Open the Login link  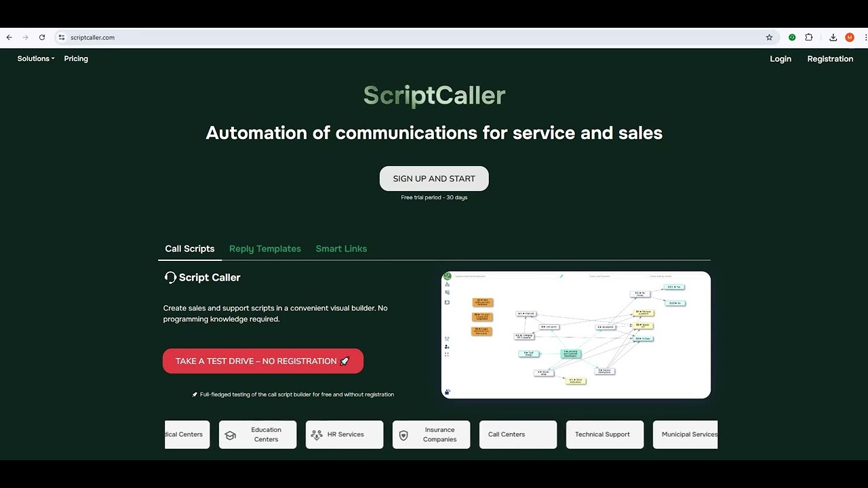click(x=781, y=59)
